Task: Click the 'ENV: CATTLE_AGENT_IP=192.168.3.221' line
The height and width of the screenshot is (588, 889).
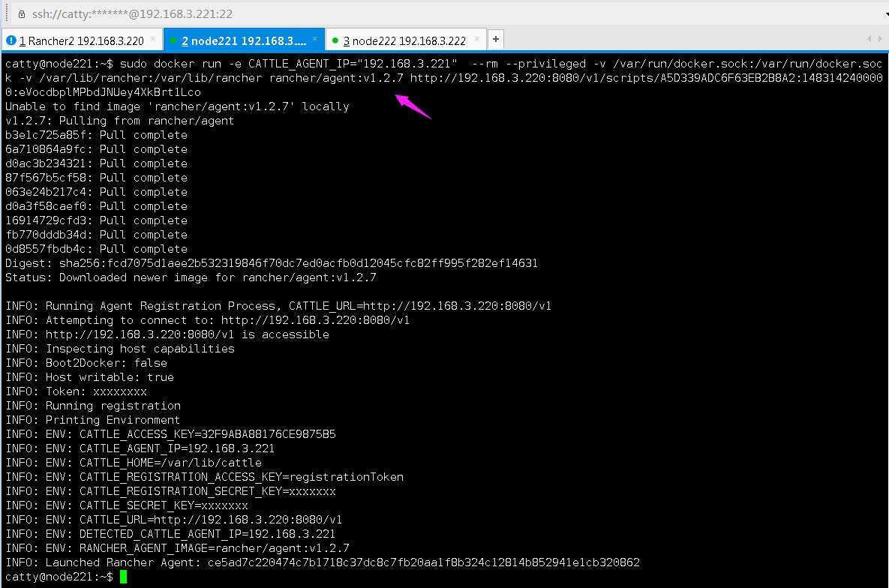Action: [x=140, y=448]
